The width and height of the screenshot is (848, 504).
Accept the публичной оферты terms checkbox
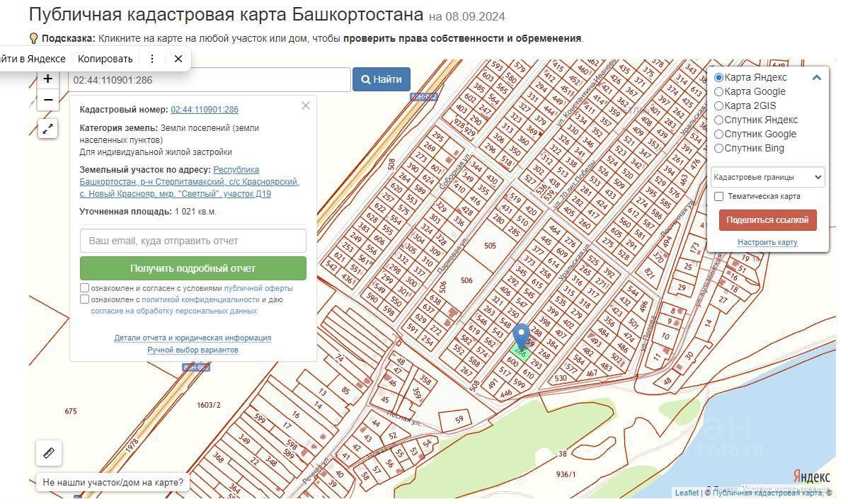(84, 287)
